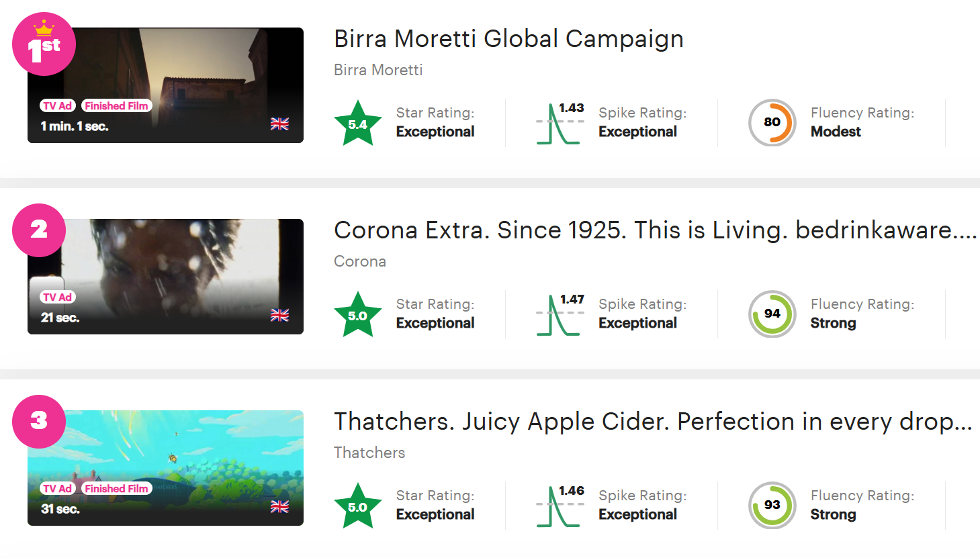The height and width of the screenshot is (558, 980).
Task: Click the green 94 fluency circle
Action: tap(772, 314)
